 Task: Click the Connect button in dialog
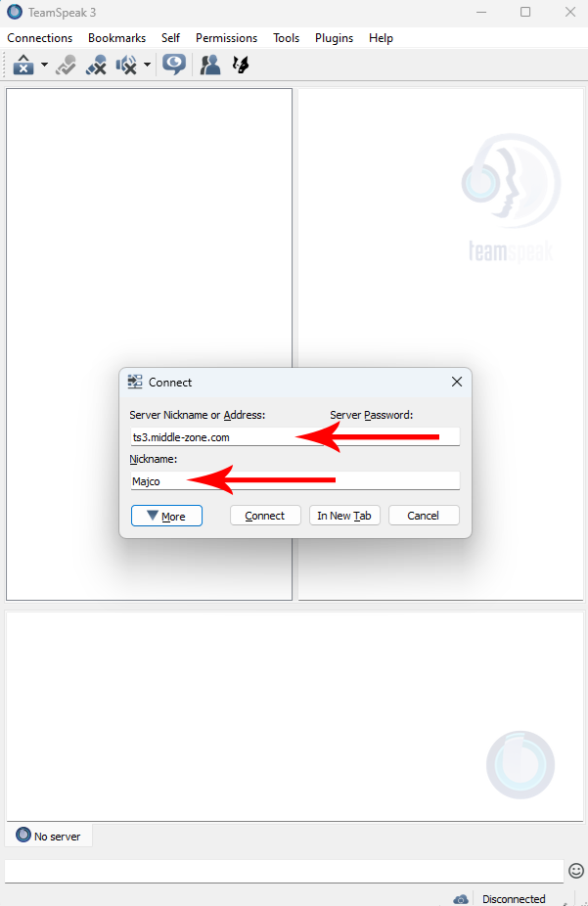265,516
